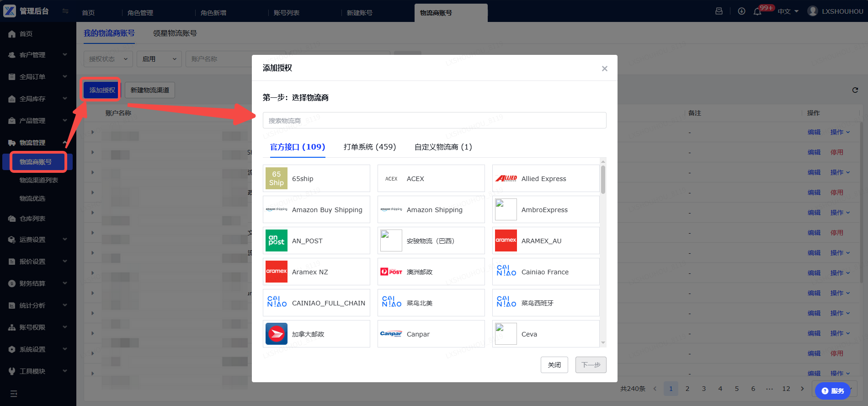The height and width of the screenshot is (406, 868).
Task: Toggle the sidebar collapse icon at bottom
Action: pyautogui.click(x=14, y=394)
